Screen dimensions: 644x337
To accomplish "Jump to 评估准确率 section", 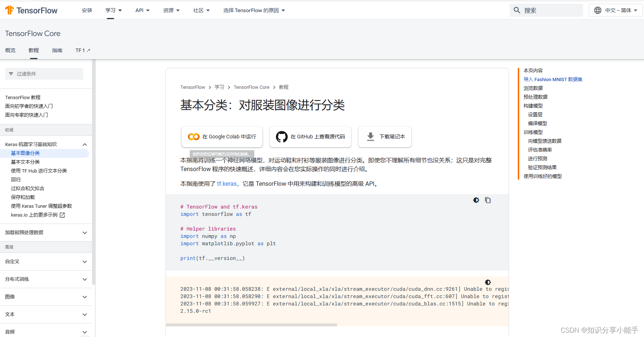I will click(x=540, y=150).
